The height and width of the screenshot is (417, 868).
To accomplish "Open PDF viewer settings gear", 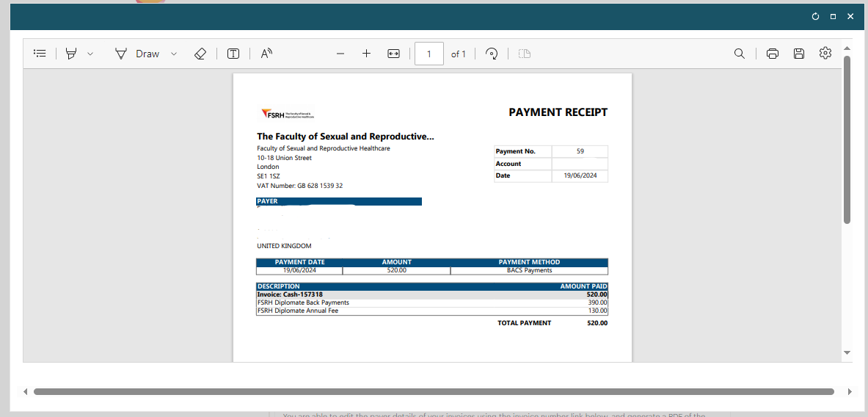I will (x=825, y=53).
